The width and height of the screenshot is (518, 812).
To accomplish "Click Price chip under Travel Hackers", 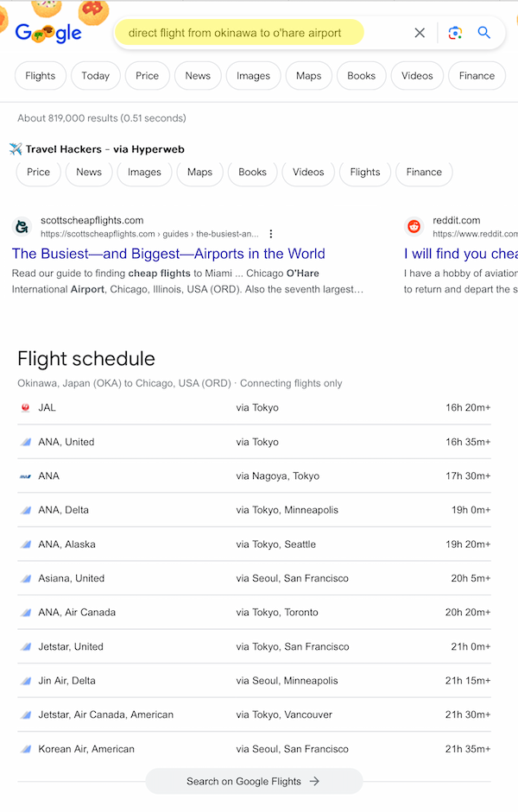I will (38, 172).
